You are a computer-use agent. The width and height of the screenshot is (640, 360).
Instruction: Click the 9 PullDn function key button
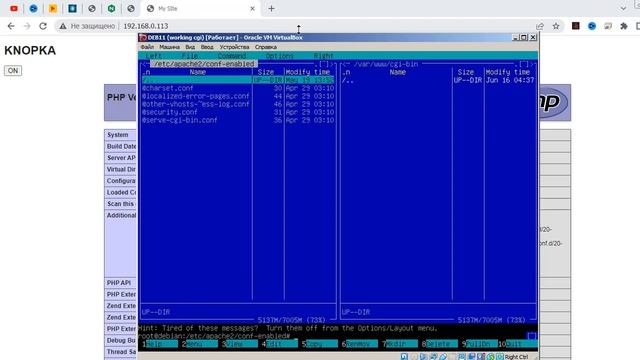(x=480, y=344)
